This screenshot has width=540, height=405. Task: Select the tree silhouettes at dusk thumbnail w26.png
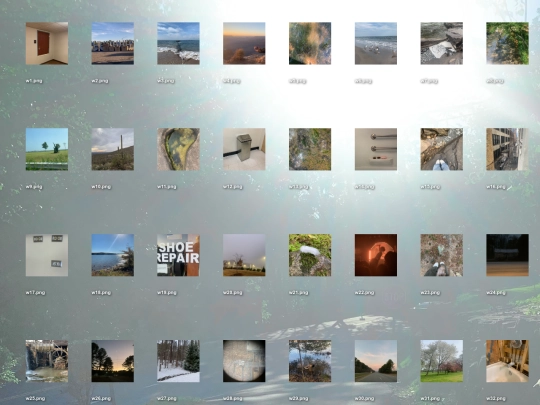113,361
